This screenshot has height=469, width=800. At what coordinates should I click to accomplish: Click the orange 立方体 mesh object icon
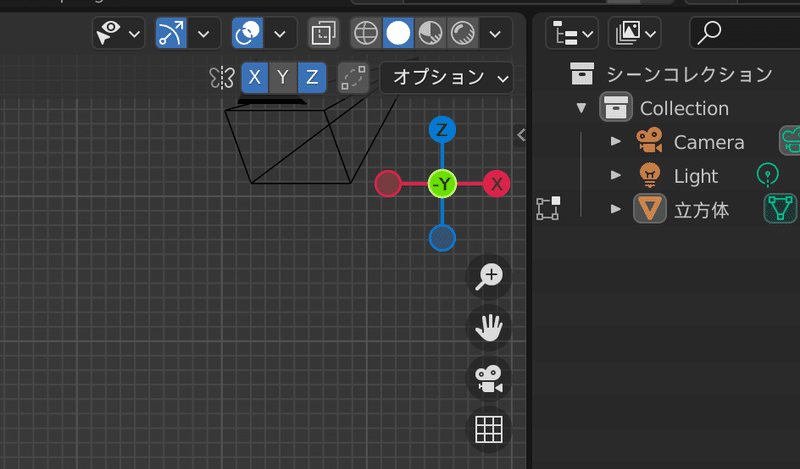[x=649, y=208]
